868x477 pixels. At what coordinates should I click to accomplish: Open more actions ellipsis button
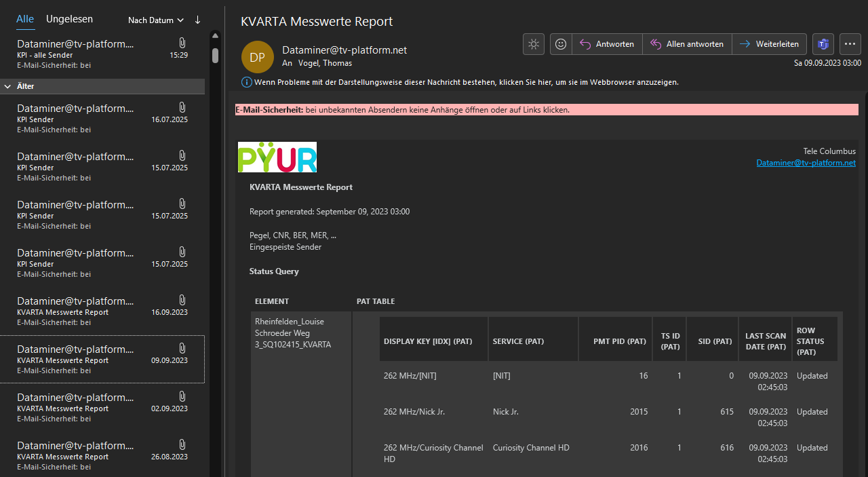(x=850, y=44)
